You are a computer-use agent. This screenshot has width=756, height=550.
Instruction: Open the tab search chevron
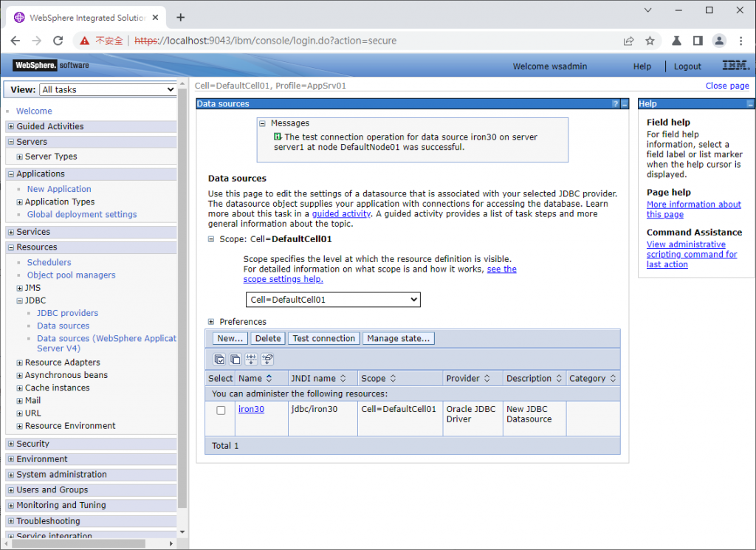click(x=648, y=10)
